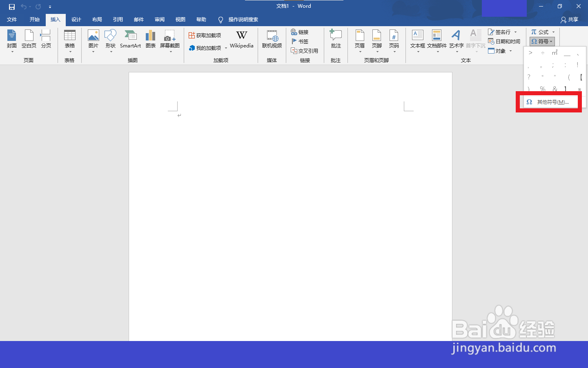This screenshot has height=368, width=588.
Task: Click the 共享 share button
Action: (x=570, y=20)
